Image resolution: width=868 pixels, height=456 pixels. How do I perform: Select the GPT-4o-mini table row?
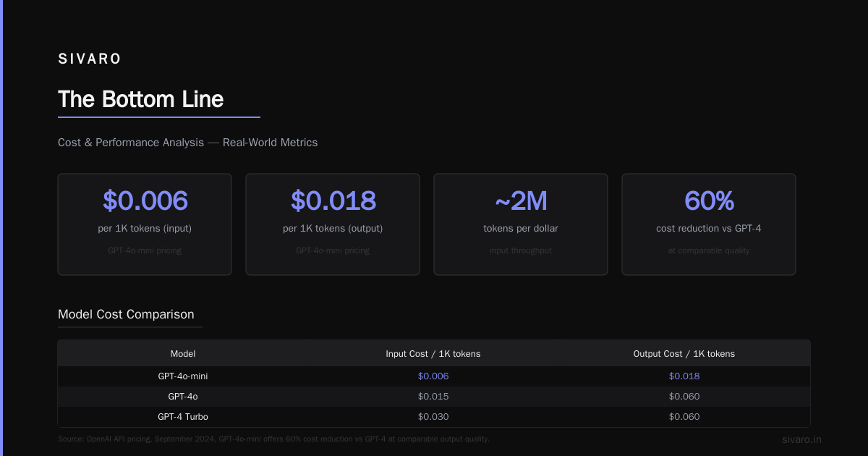pos(434,376)
